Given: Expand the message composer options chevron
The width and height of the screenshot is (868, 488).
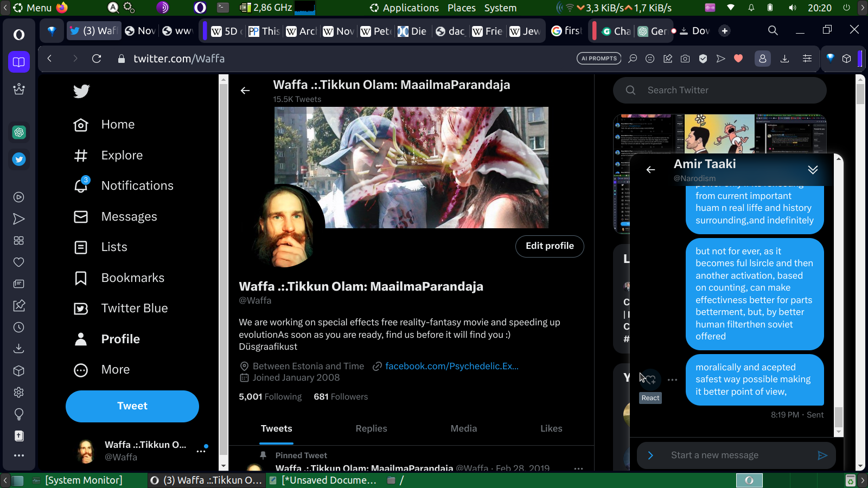Looking at the screenshot, I should (x=650, y=455).
